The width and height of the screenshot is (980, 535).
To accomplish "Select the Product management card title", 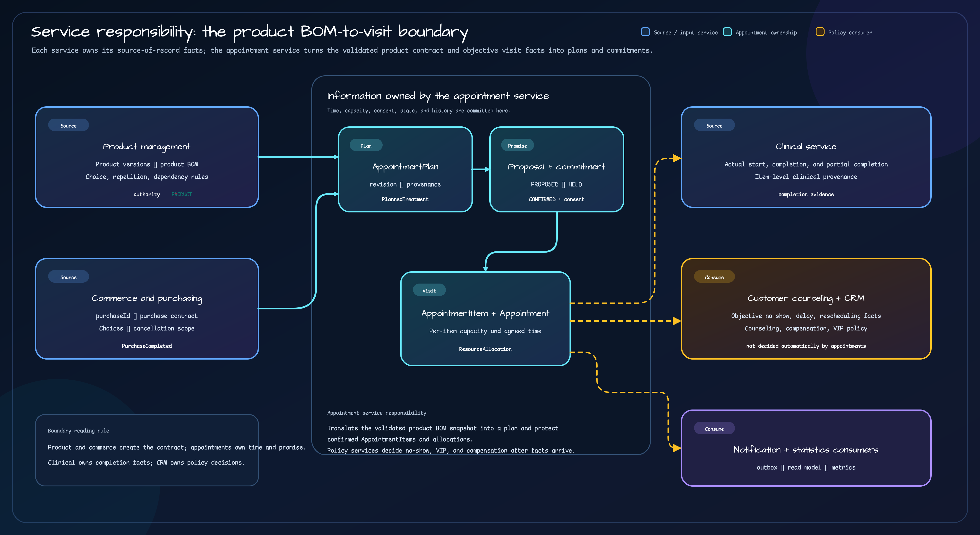I will tap(147, 147).
